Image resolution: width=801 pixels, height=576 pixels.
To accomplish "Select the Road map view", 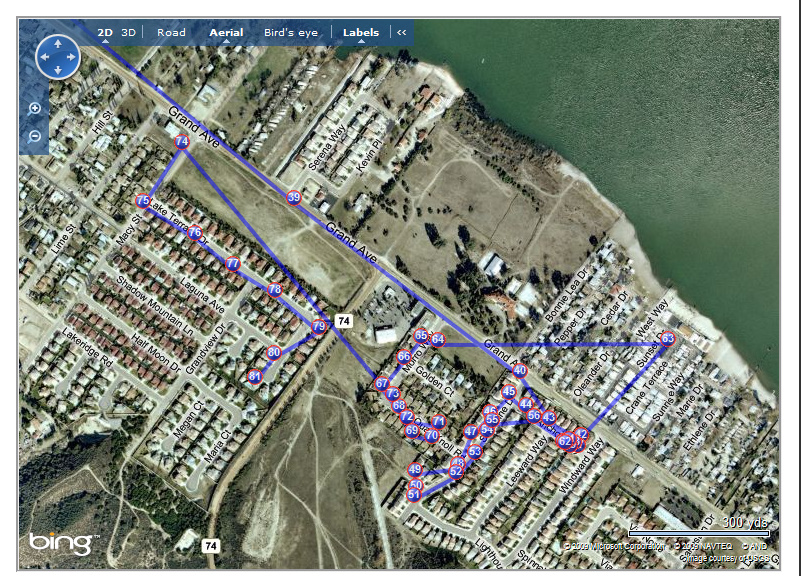I will 171,33.
